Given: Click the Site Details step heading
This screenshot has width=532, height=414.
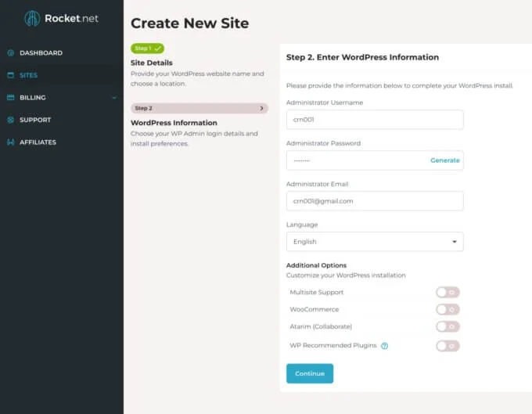Looking at the screenshot, I should point(152,63).
